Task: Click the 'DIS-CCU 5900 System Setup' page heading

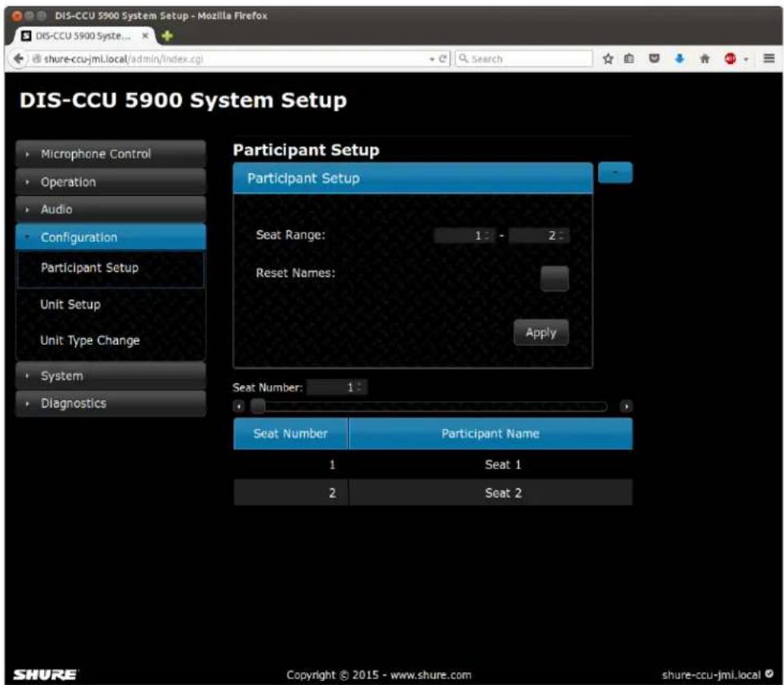Action: [x=183, y=100]
